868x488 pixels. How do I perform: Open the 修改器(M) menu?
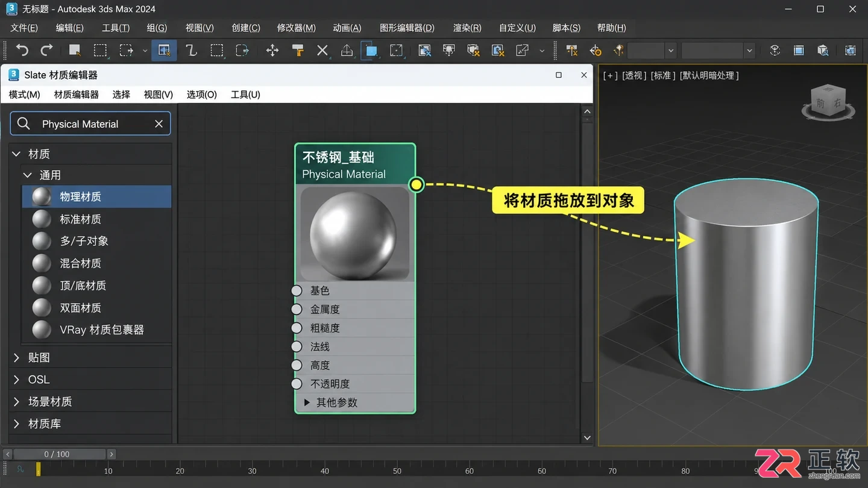[x=296, y=28]
